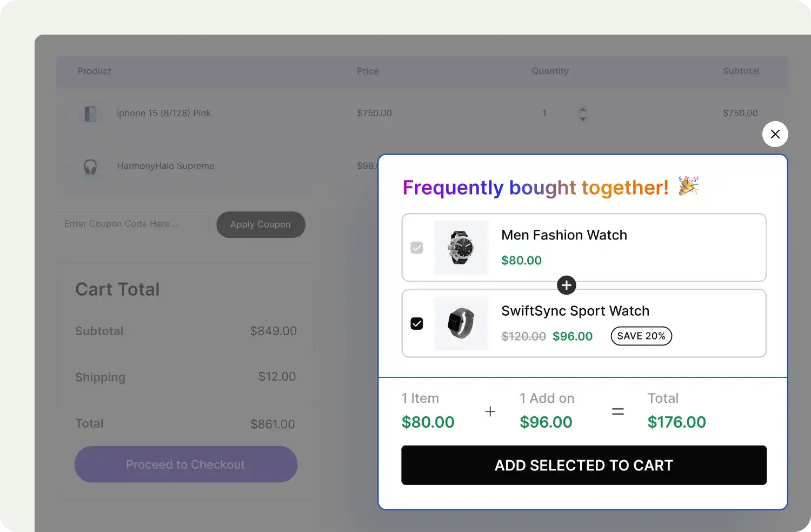Viewport: 811px width, 532px height.
Task: Click Proceed to Checkout button
Action: (185, 464)
